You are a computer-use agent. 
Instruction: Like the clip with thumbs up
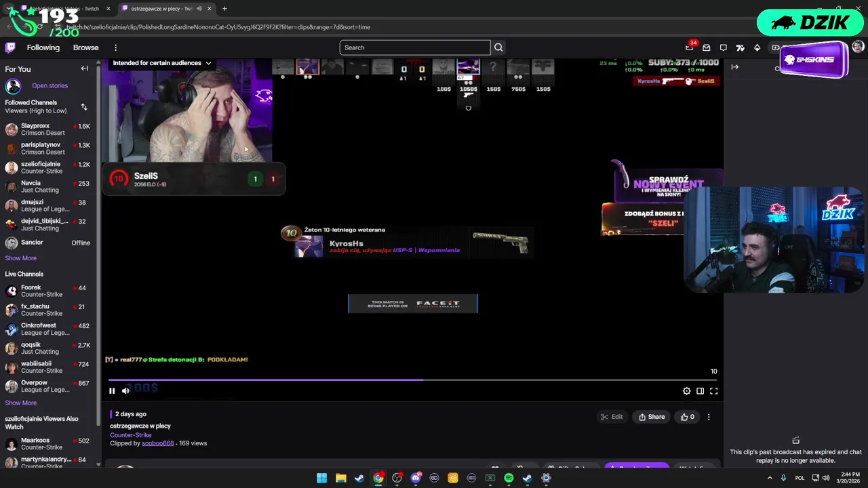[x=688, y=417]
